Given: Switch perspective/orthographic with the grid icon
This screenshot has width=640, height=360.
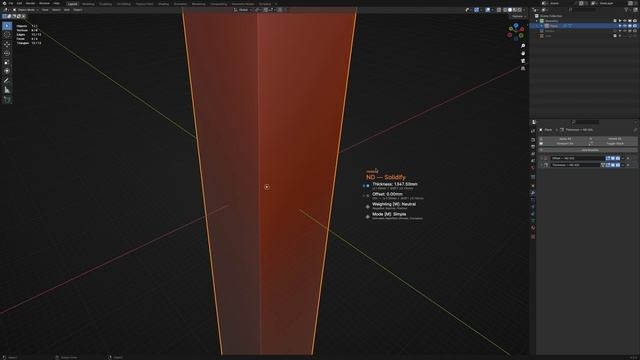Looking at the screenshot, I should click(x=523, y=69).
